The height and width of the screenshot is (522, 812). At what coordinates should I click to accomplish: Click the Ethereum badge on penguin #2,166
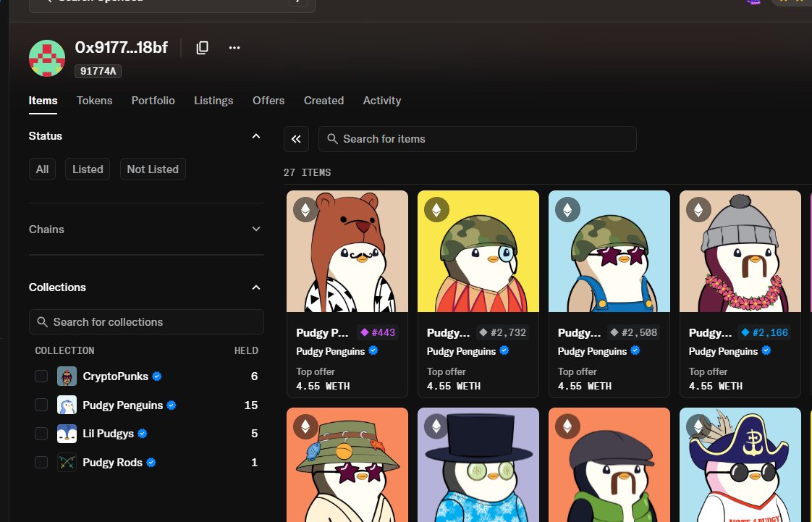[698, 210]
